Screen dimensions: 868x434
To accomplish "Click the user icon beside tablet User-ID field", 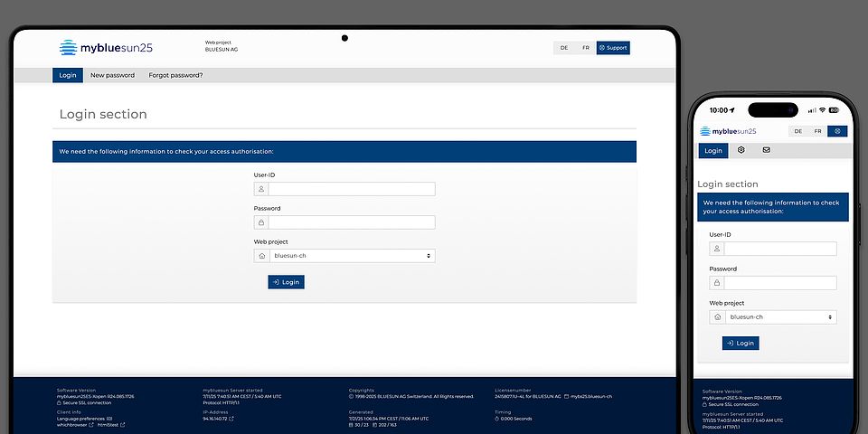I will 261,189.
